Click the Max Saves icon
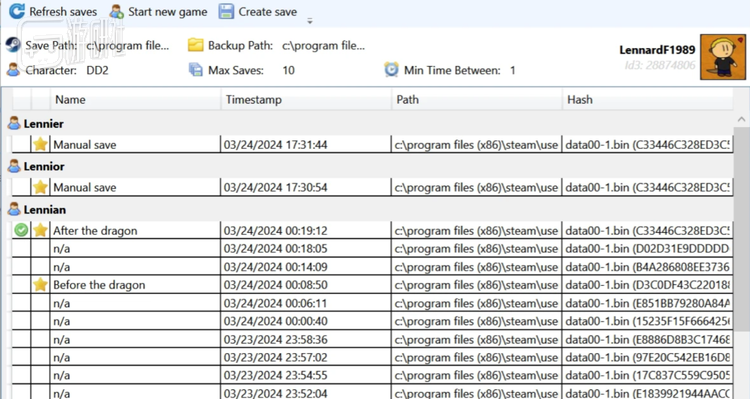The image size is (750, 399). coord(196,70)
